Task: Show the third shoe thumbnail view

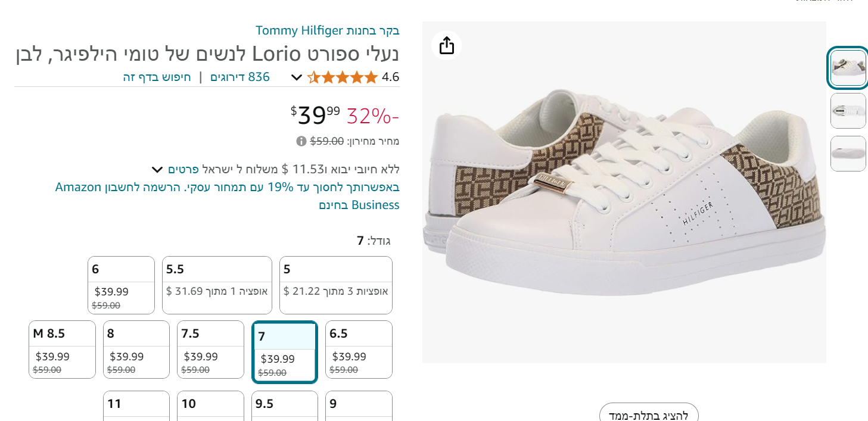Action: point(848,154)
